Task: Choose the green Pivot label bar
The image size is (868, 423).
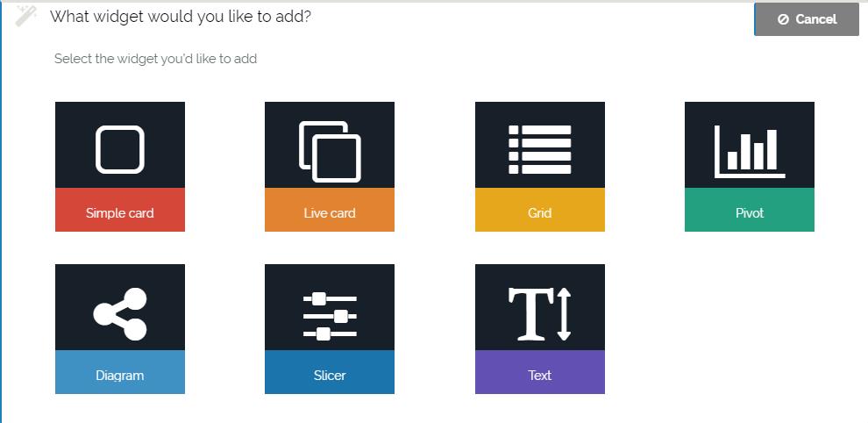Action: tap(750, 212)
